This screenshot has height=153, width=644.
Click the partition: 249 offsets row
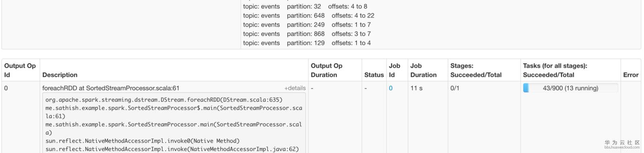[x=307, y=25]
